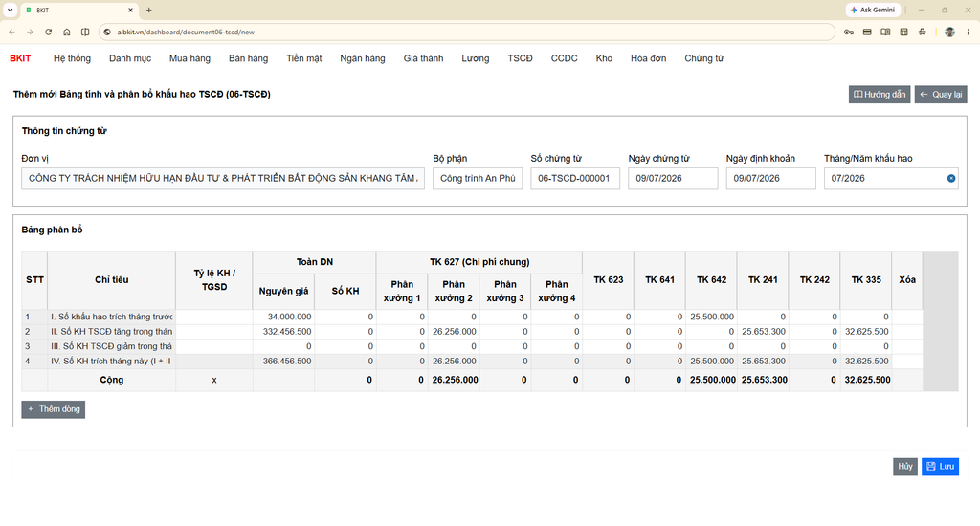Click site info icon in address bar
This screenshot has height=526, width=980.
click(x=107, y=32)
